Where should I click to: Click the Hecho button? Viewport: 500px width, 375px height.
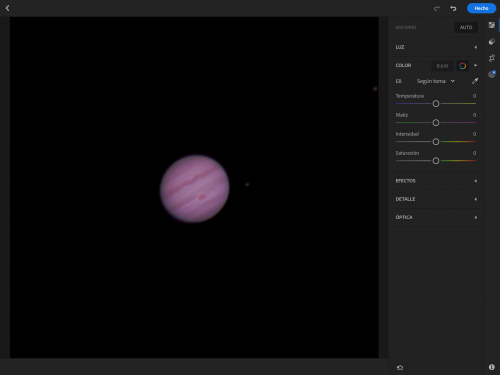coord(481,8)
